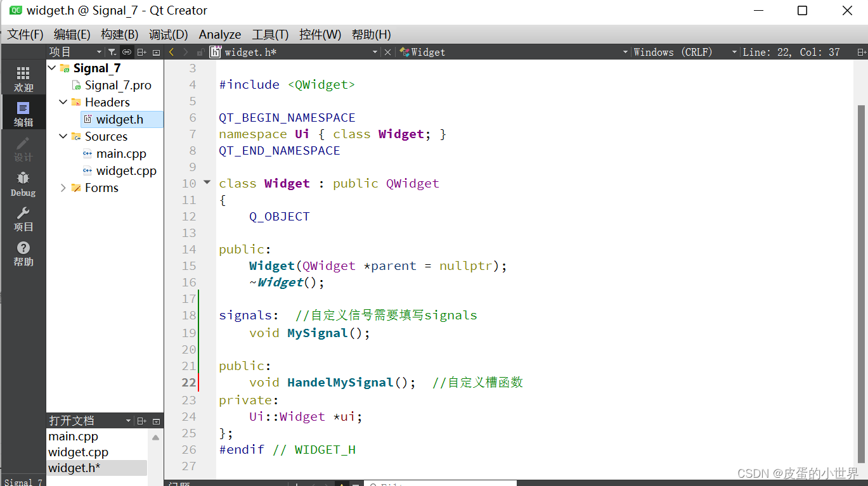Click scroll-up arrow in open documents list
Image resolution: width=868 pixels, height=486 pixels.
click(155, 437)
